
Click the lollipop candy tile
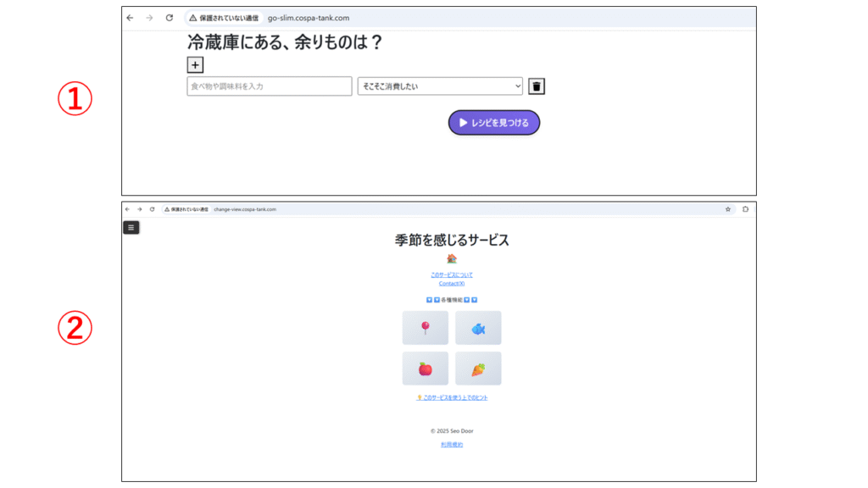[426, 328]
